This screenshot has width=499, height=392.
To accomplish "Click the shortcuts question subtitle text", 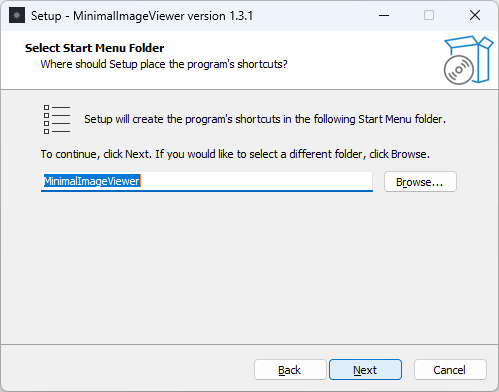I will [x=164, y=64].
